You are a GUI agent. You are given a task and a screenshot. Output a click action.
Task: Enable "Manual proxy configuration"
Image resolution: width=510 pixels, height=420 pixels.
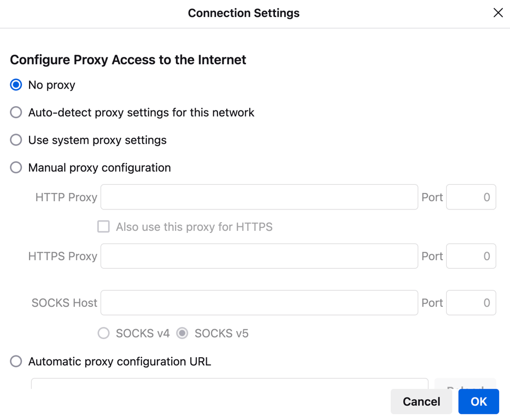[x=16, y=167]
